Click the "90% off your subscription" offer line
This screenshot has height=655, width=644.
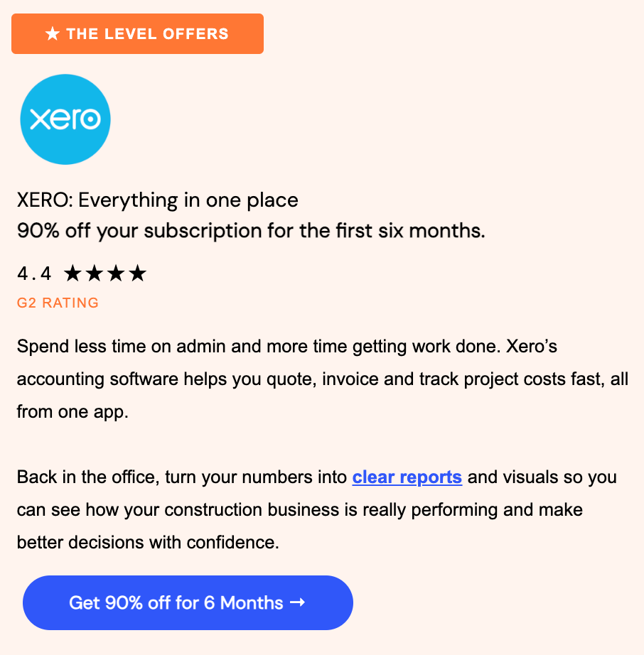tap(251, 231)
